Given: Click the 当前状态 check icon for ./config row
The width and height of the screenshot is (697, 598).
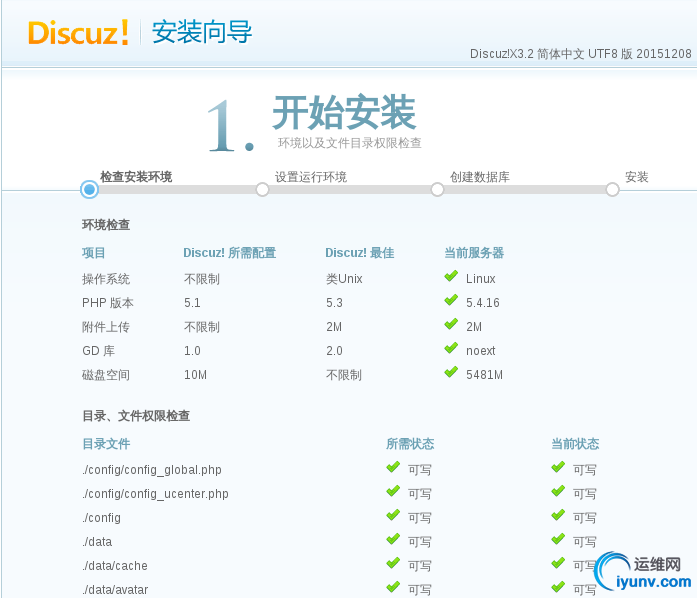Looking at the screenshot, I should (558, 515).
